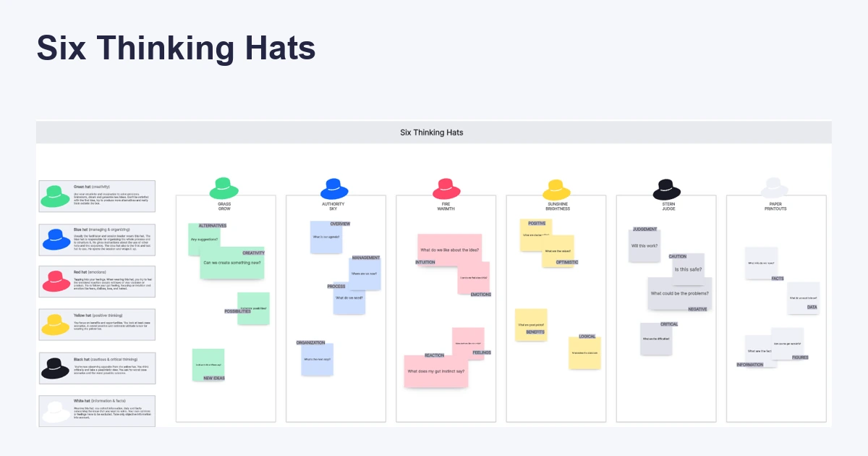This screenshot has height=456, width=868.
Task: Click the PAPER PRINTOUTS column heading
Action: pos(775,206)
